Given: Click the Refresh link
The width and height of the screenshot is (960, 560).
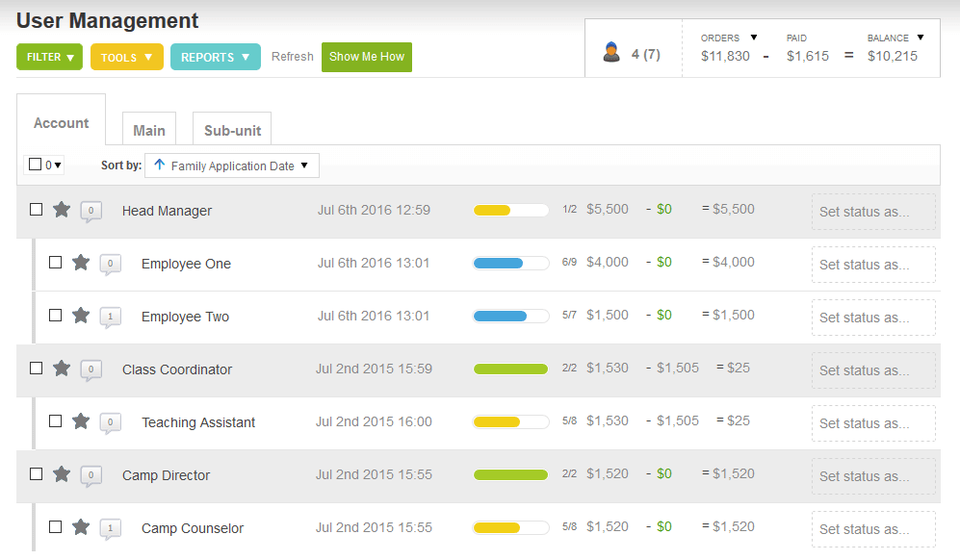Looking at the screenshot, I should click(x=292, y=57).
